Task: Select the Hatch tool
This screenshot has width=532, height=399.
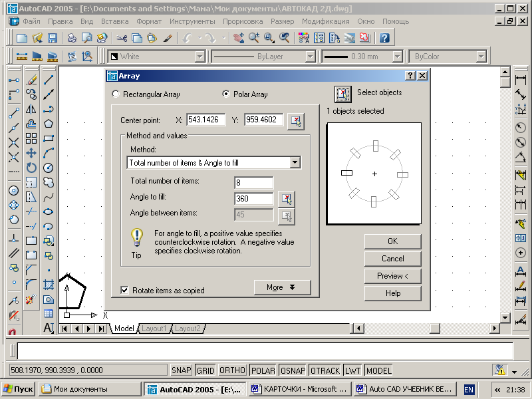Action: [x=49, y=285]
